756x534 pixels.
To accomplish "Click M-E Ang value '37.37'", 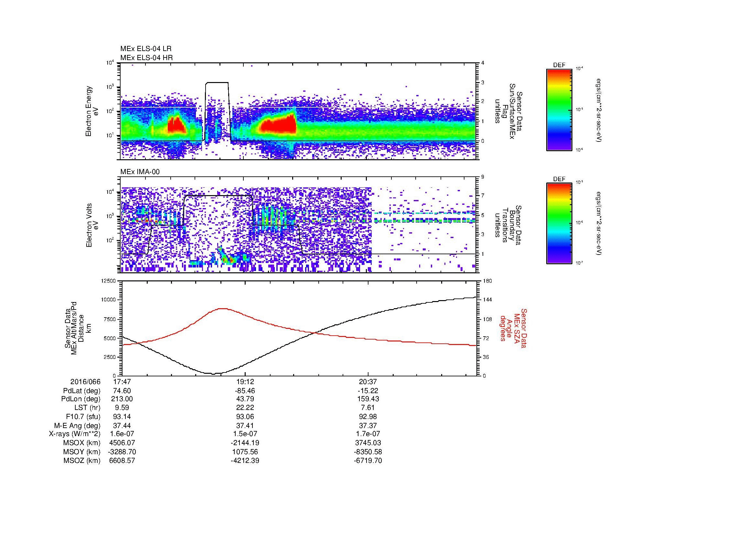I will (368, 426).
